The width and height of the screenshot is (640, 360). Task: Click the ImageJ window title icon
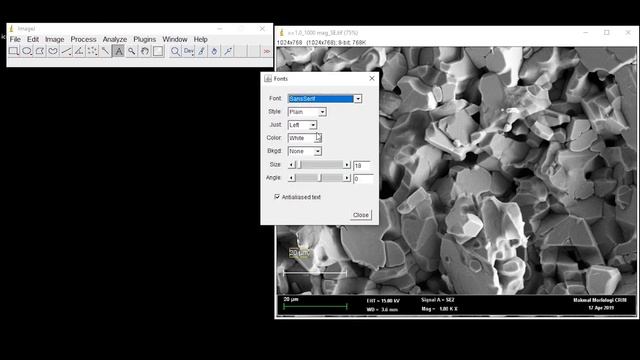point(11,29)
